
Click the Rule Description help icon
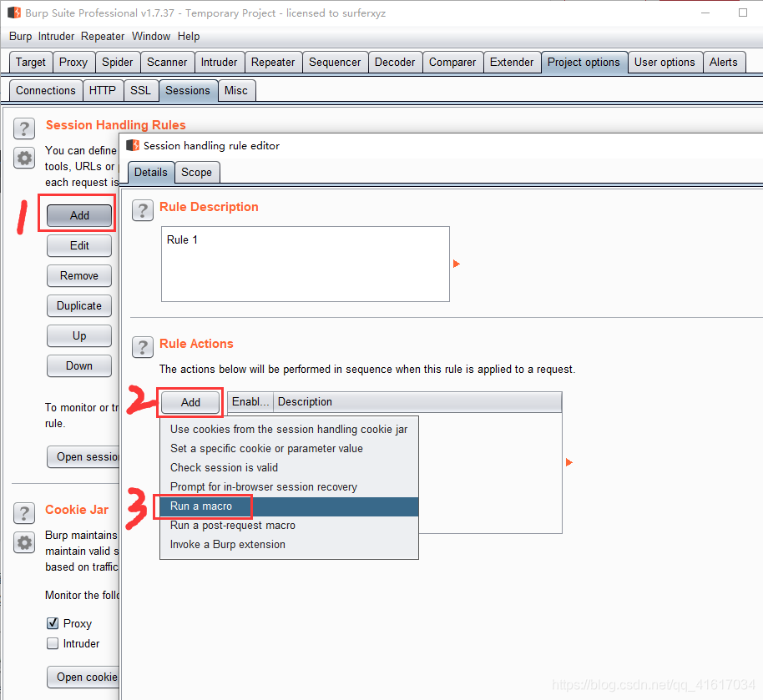(x=143, y=210)
